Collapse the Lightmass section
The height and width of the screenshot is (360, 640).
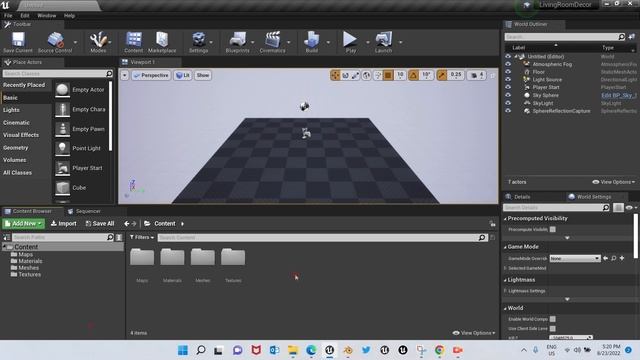tap(506, 280)
